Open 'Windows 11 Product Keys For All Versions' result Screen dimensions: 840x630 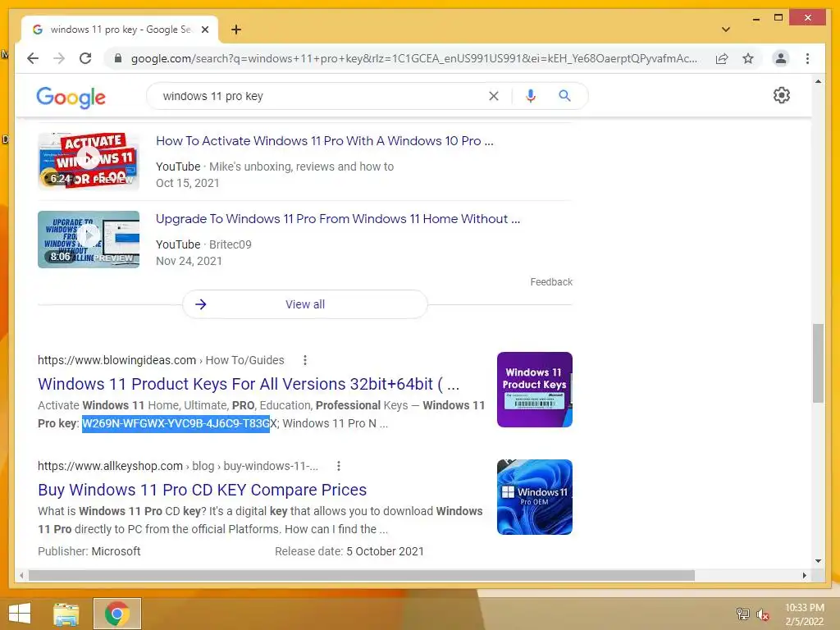tap(249, 384)
